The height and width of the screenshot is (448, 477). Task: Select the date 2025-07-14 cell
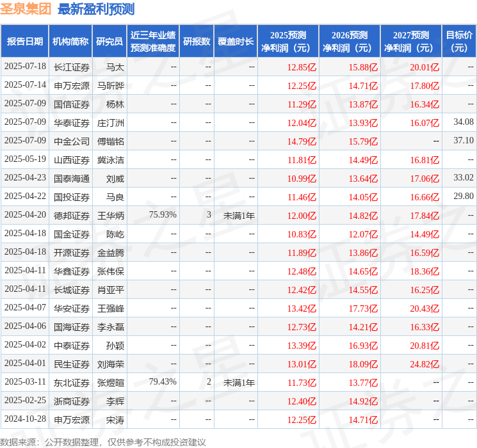25,85
